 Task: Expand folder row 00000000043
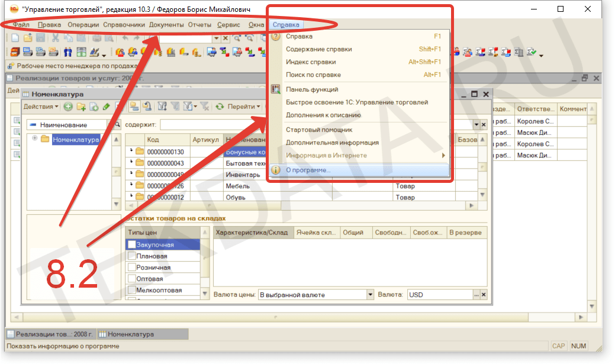click(131, 162)
